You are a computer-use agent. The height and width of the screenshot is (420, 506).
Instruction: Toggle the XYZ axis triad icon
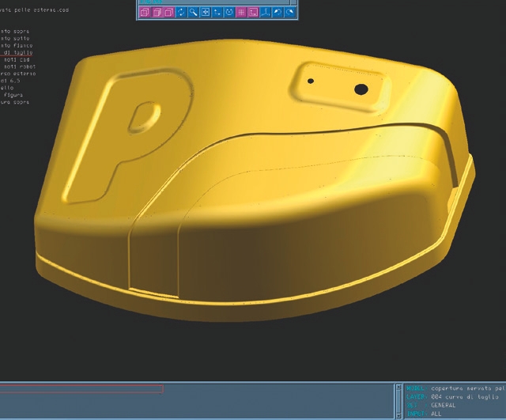(266, 13)
